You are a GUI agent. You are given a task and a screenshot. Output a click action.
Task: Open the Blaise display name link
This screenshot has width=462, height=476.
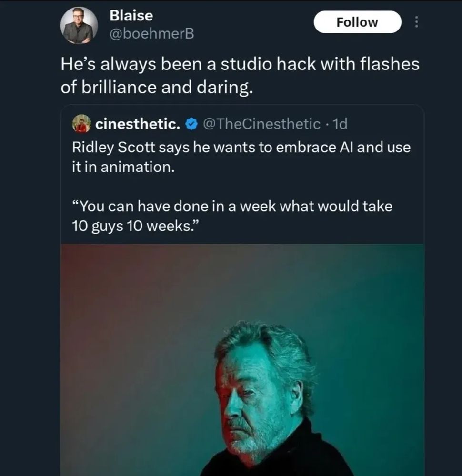coord(131,15)
